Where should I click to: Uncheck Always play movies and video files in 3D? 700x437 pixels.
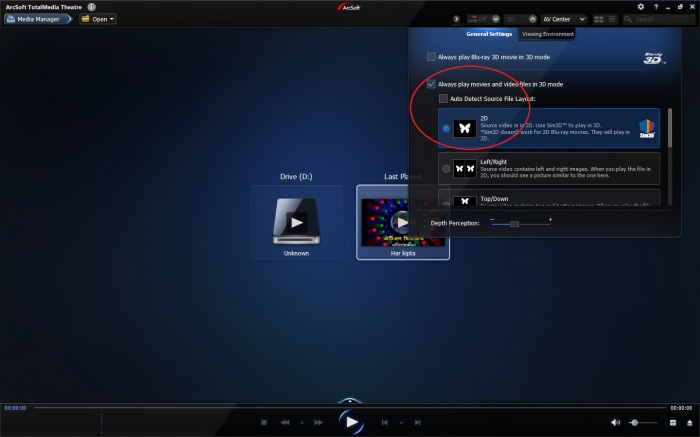click(x=431, y=84)
